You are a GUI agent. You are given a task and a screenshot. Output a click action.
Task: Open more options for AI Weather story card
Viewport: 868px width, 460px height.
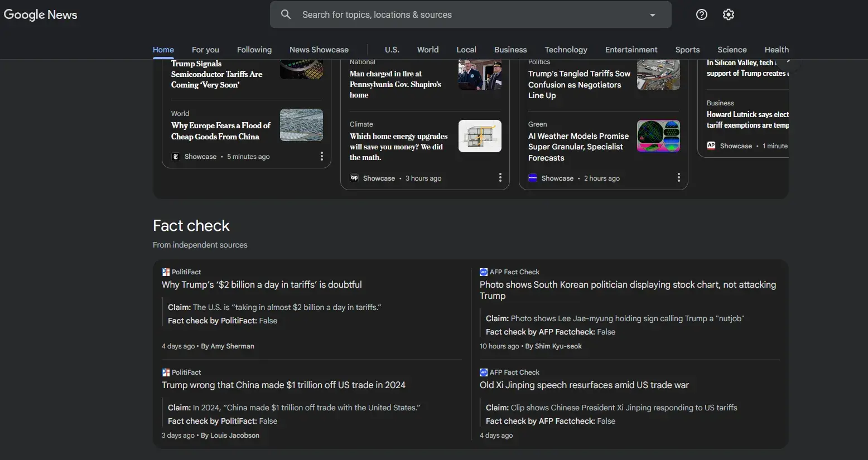pos(678,178)
